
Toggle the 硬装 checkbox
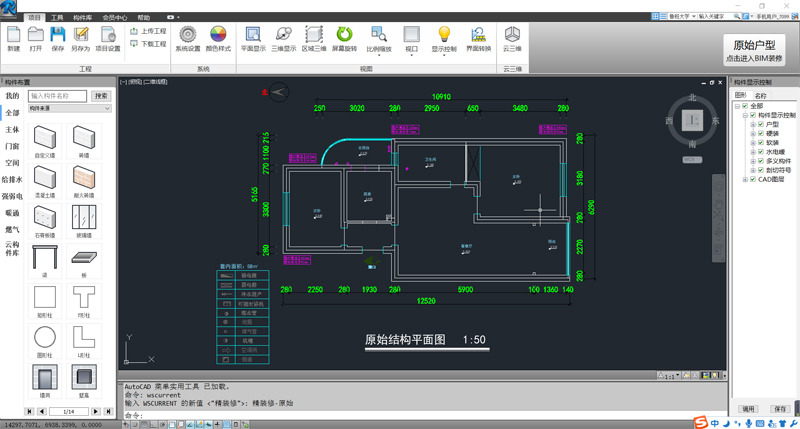pos(761,134)
